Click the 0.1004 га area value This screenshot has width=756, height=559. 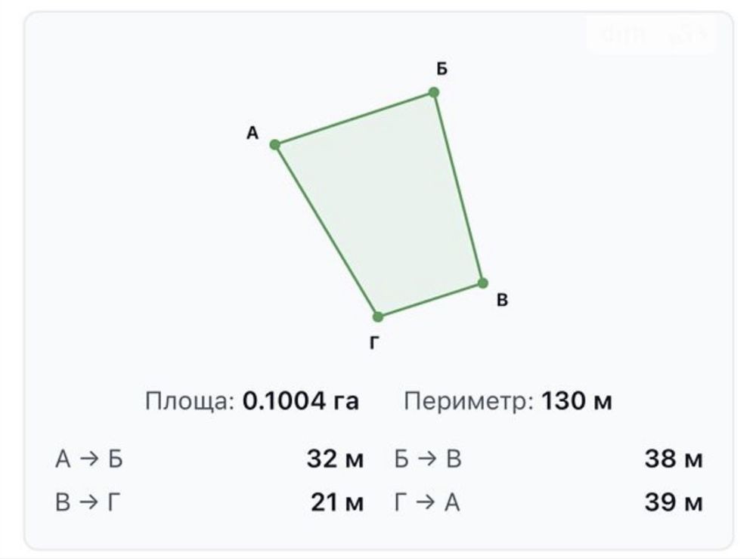pyautogui.click(x=301, y=401)
